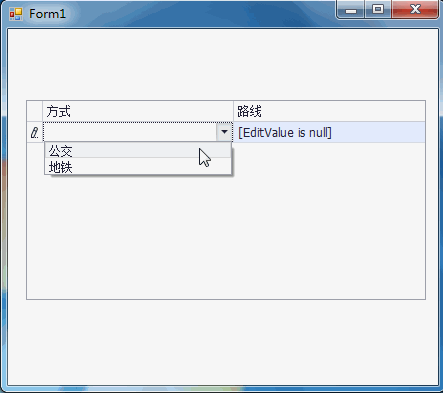Click the 方式 combo box edit field
The height and width of the screenshot is (393, 443).
click(x=130, y=132)
